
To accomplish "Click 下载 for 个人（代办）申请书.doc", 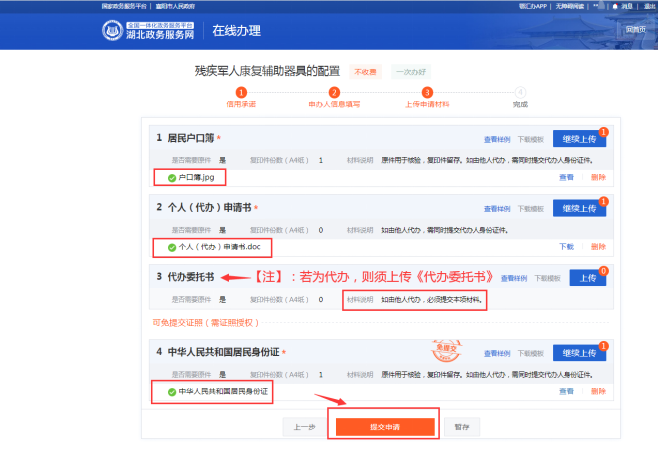I will pyautogui.click(x=566, y=246).
